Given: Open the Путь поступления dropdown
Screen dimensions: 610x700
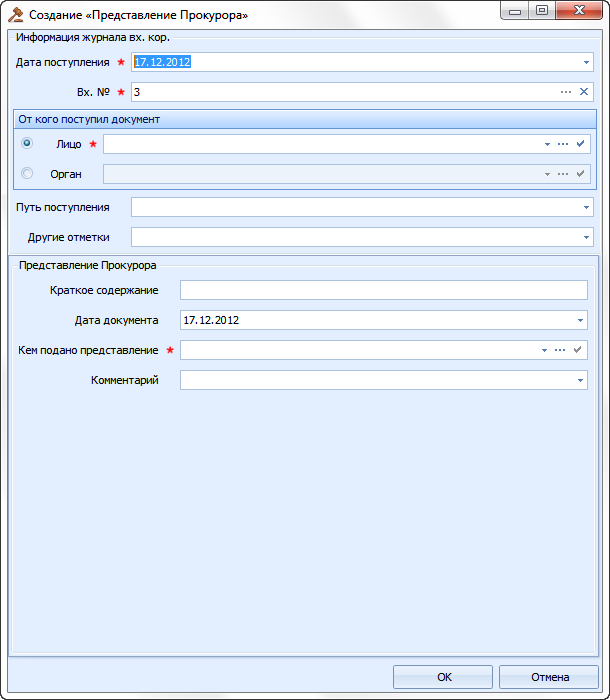Looking at the screenshot, I should pos(586,208).
